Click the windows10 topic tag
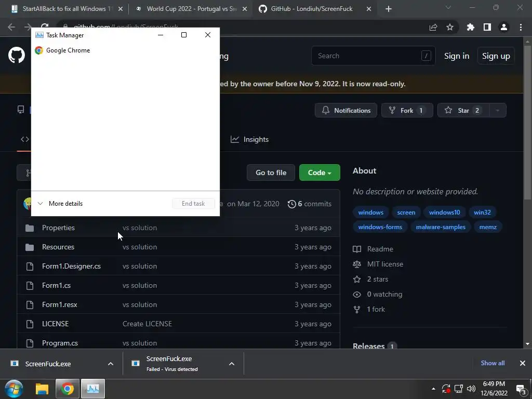 click(445, 212)
